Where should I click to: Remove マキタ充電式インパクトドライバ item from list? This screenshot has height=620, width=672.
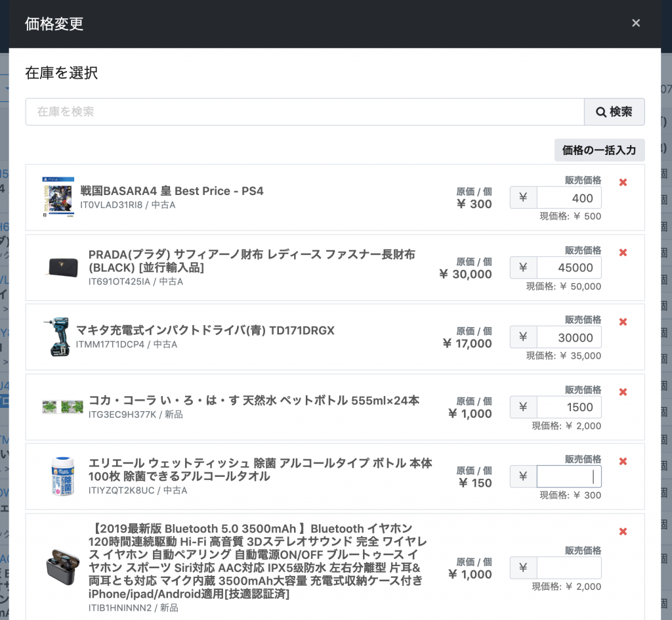tap(623, 322)
